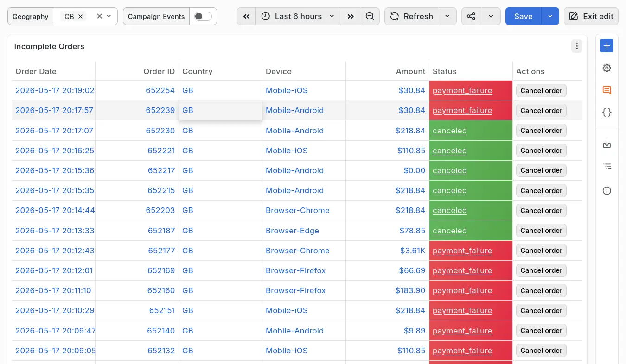The image size is (626, 364).
Task: Open the JSON model braces icon
Action: coord(607,113)
